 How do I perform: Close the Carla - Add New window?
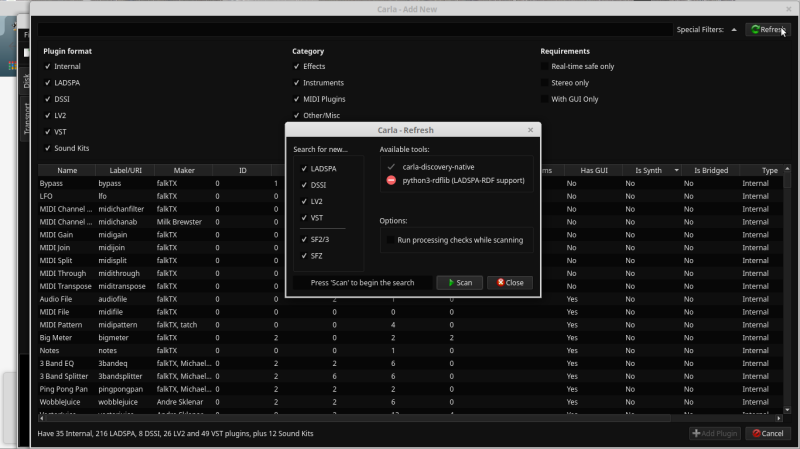tap(788, 9)
